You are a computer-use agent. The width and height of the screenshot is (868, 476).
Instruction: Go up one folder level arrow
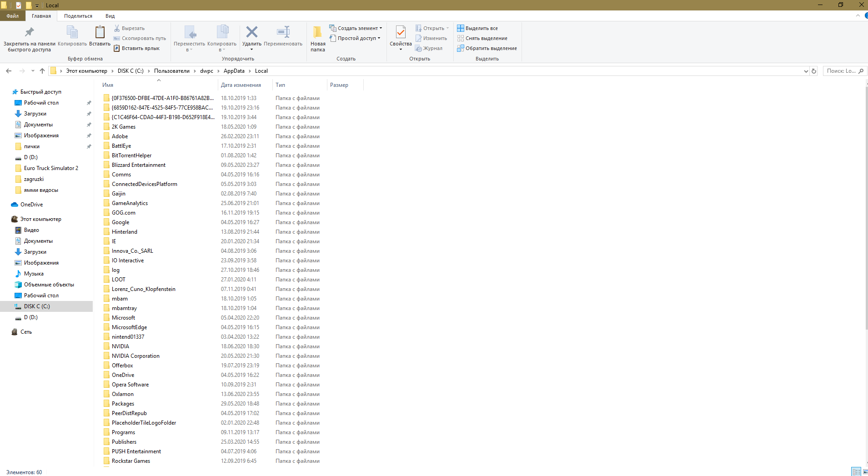click(x=42, y=71)
